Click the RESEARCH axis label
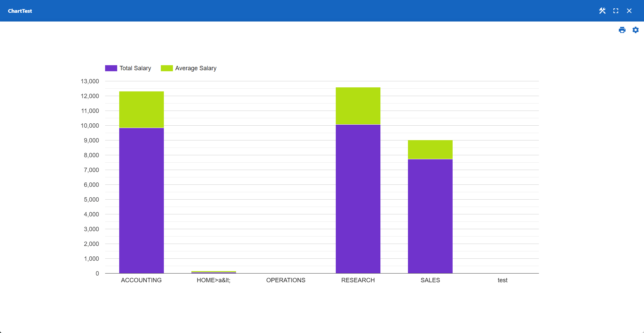Viewport: 644px width, 333px height. point(358,280)
